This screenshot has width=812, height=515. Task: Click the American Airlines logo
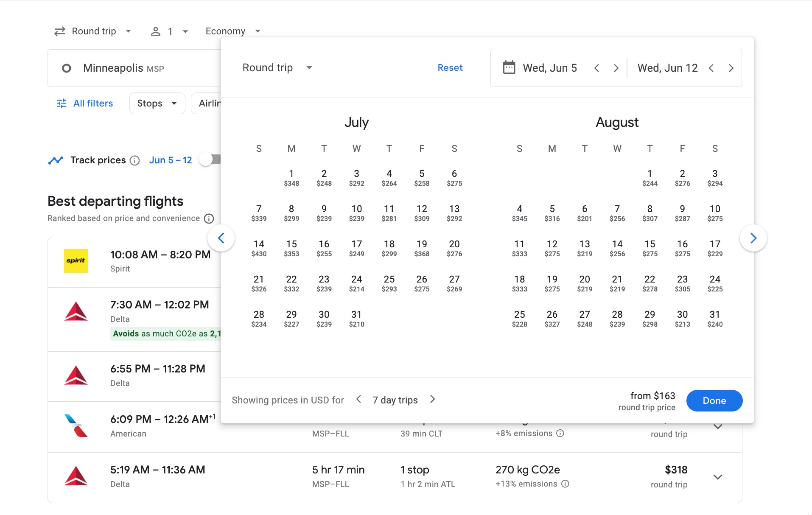[76, 425]
